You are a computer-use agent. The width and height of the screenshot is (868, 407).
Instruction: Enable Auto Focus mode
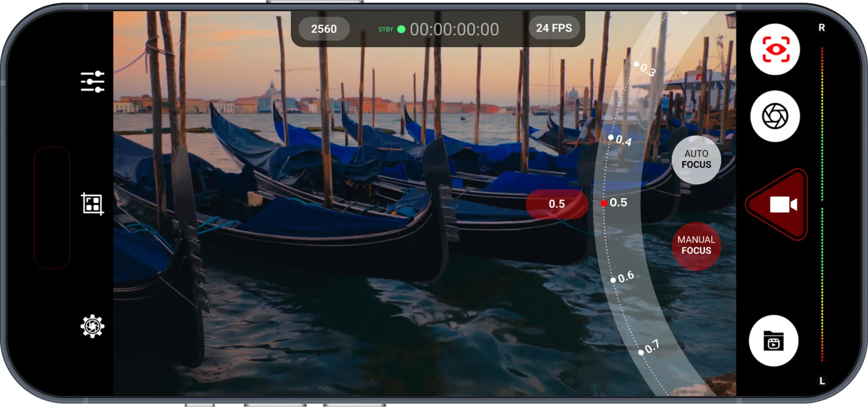click(696, 159)
